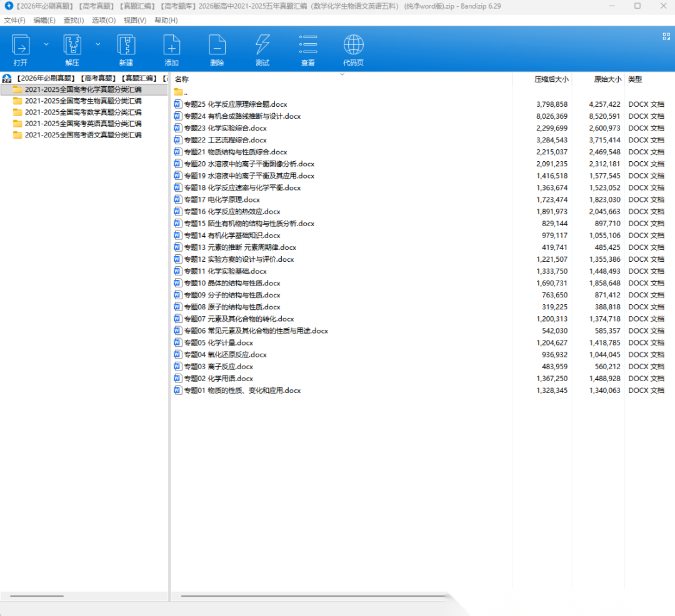Image resolution: width=675 pixels, height=616 pixels.
Task: Select the 2021-2025全国高考数学真题分类汇编 folder
Action: pos(82,112)
